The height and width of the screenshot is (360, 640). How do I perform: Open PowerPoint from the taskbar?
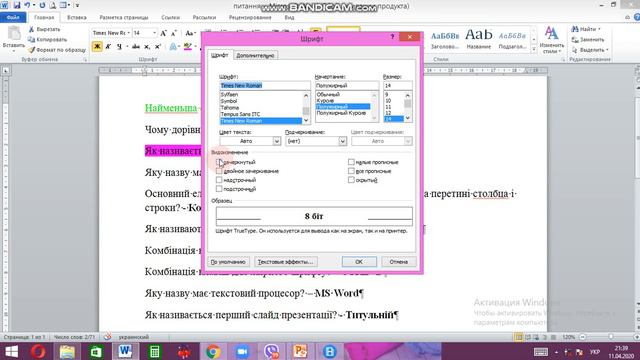pos(300,351)
